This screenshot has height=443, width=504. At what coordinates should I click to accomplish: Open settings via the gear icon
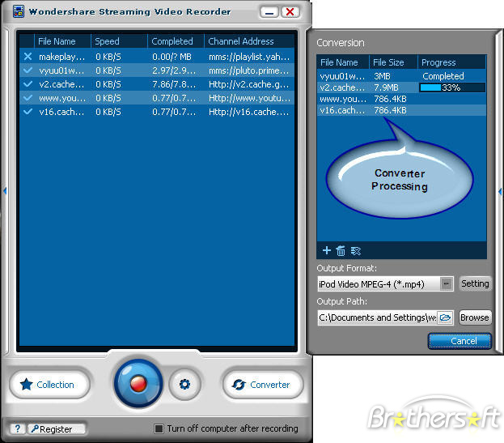coord(184,384)
